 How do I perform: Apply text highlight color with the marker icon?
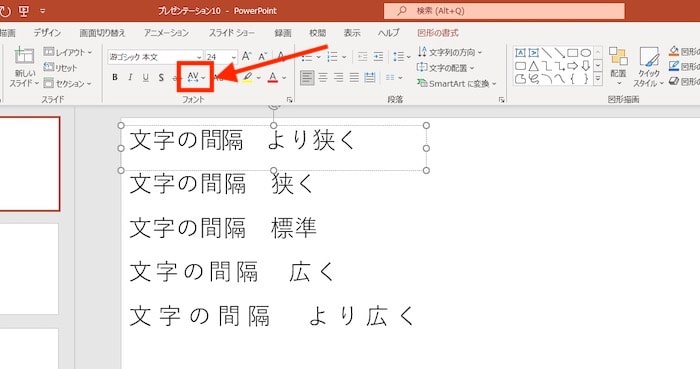pyautogui.click(x=247, y=78)
